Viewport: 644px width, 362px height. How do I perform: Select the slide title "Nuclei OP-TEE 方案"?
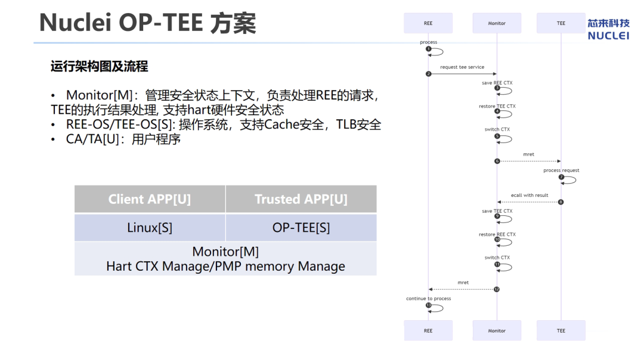coord(147,23)
